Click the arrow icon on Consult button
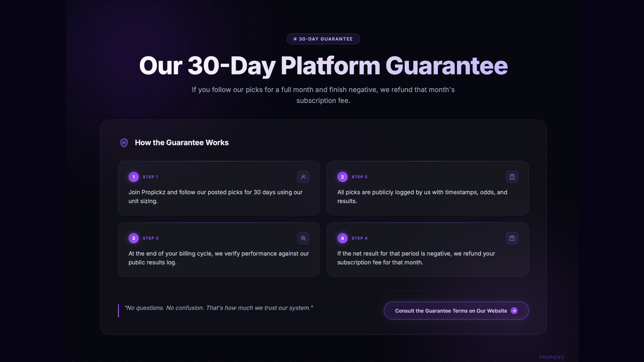The height and width of the screenshot is (362, 644). pos(514,311)
